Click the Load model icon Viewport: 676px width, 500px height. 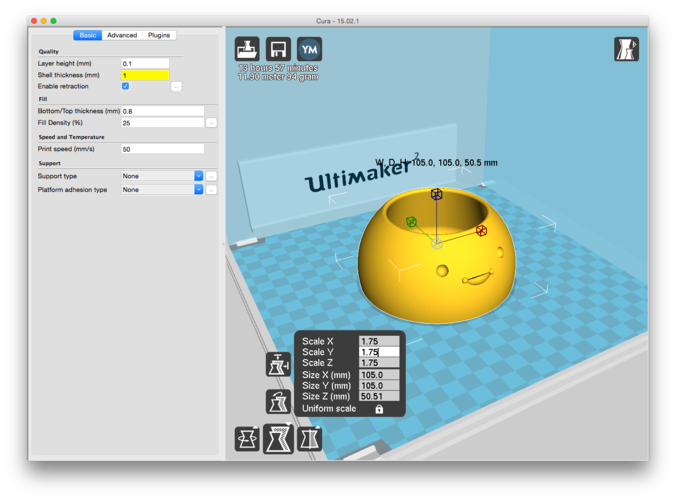tap(247, 49)
